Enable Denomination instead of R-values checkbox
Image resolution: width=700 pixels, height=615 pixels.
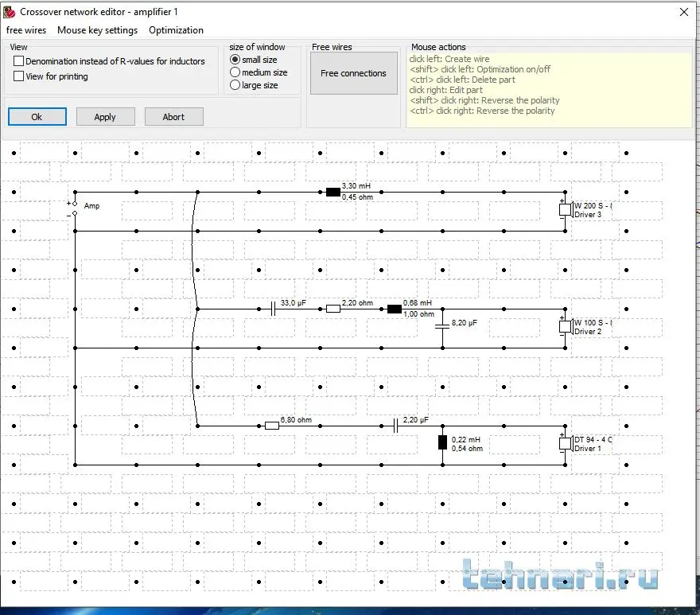pos(19,61)
